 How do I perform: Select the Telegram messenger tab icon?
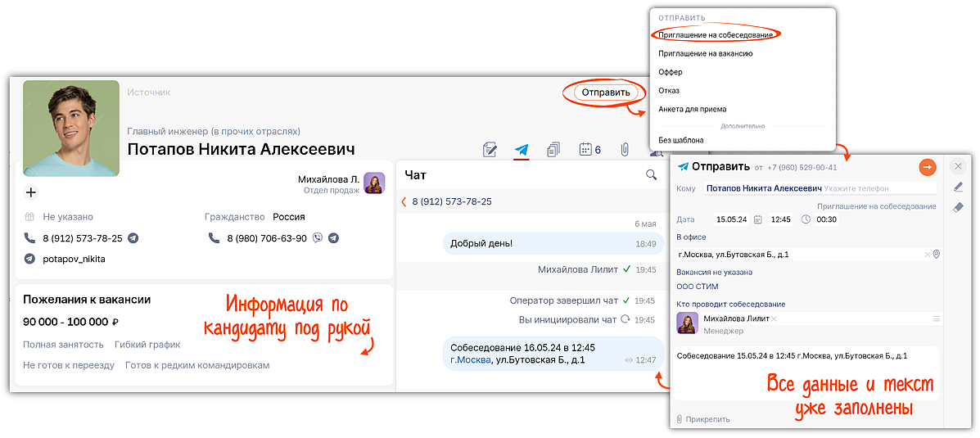tap(522, 150)
